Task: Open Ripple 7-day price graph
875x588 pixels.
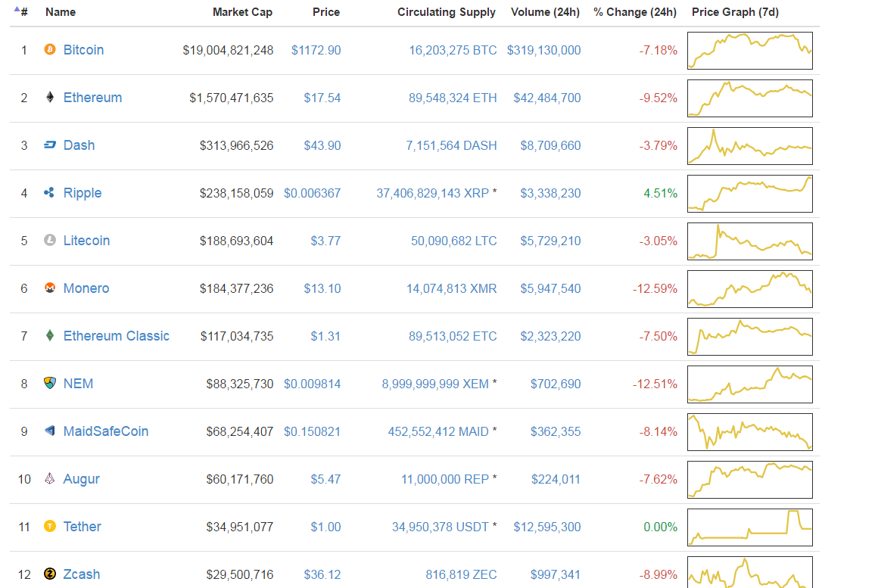Action: point(750,194)
